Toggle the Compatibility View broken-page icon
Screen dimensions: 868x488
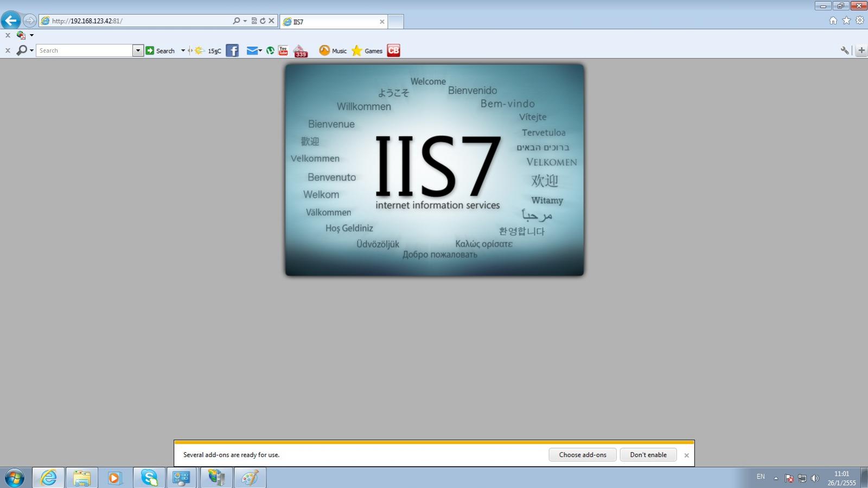[x=254, y=21]
